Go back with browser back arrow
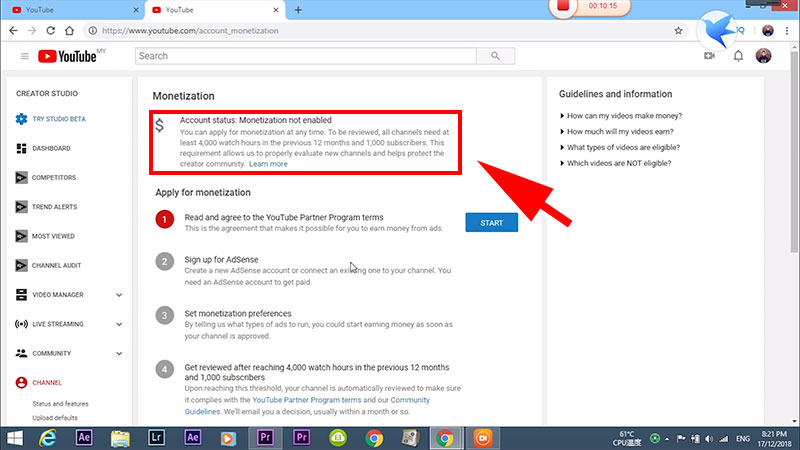Viewport: 800px width, 450px height. (x=13, y=31)
